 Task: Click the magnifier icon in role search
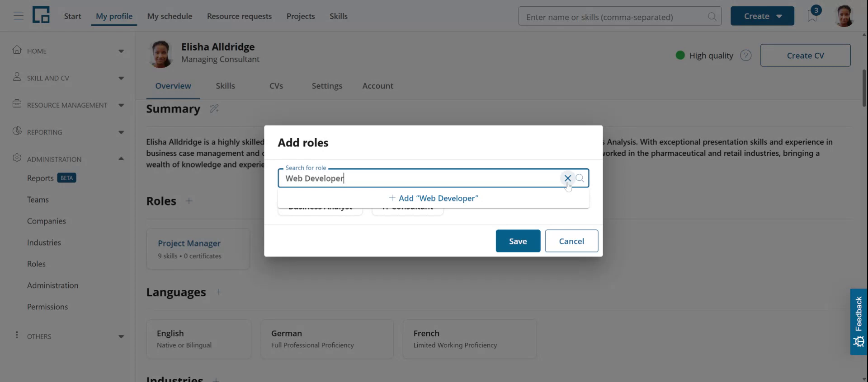(580, 178)
